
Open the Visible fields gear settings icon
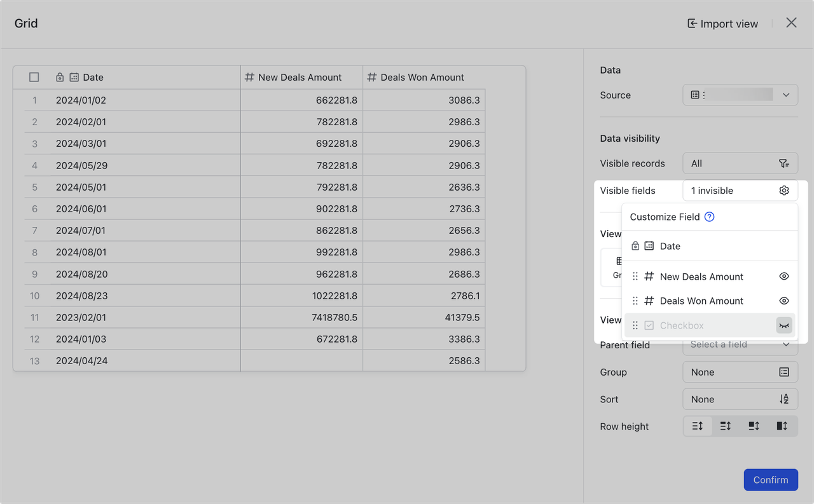784,191
